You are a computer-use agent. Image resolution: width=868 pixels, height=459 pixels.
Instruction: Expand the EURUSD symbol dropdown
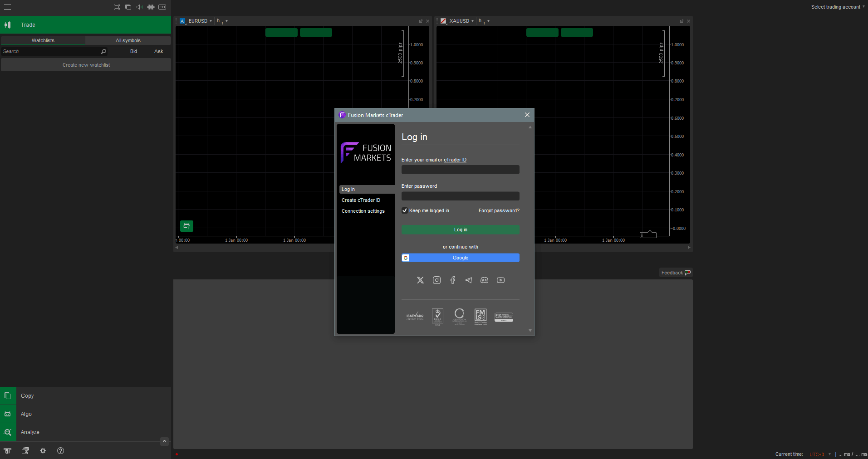tap(211, 21)
